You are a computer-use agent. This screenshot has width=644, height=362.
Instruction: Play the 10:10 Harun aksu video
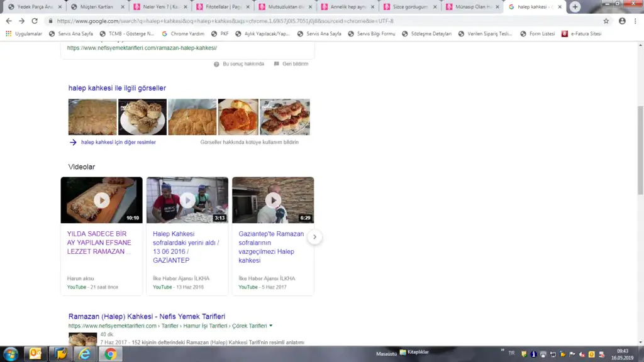coord(101,200)
